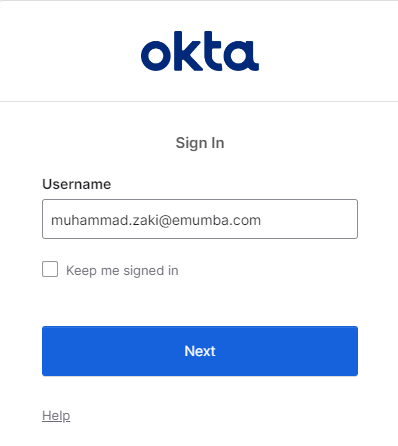Proceed with the blue Next button
398x446 pixels.
coord(200,351)
